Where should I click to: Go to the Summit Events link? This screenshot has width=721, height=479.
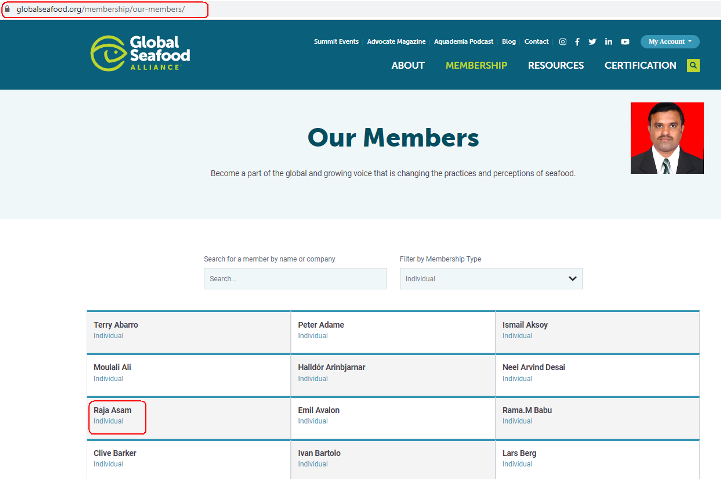(x=336, y=42)
